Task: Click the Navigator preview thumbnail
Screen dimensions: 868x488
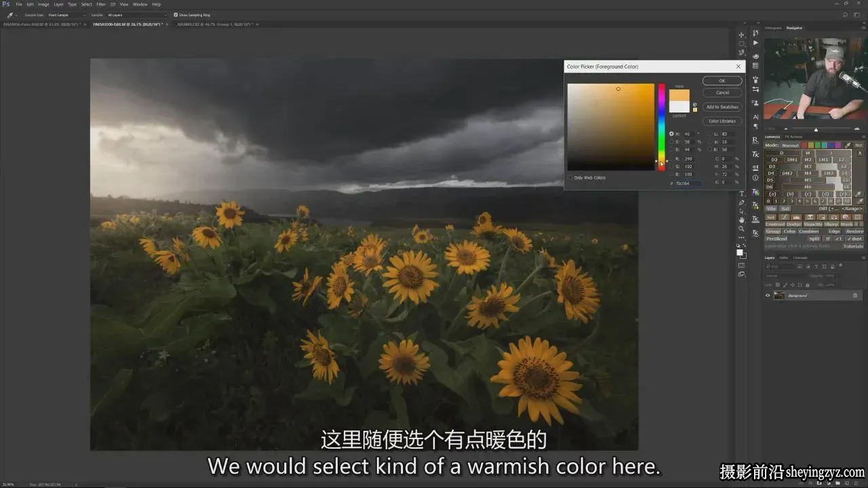Action: pyautogui.click(x=814, y=79)
